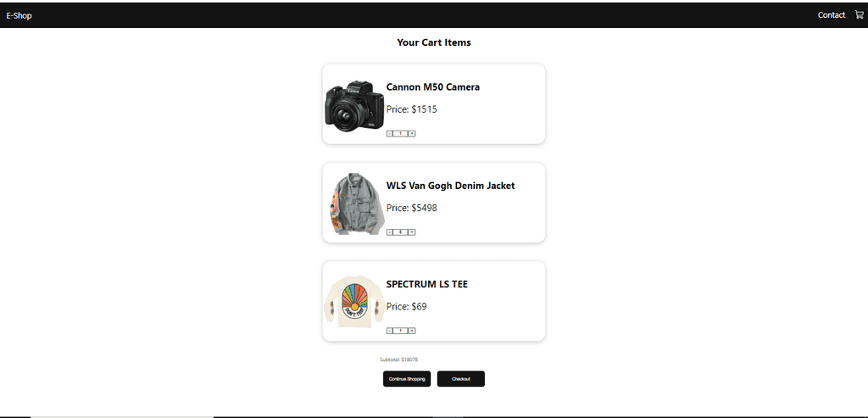Select the SPECTRUM LS TEE quantity field
868x418 pixels.
click(x=401, y=331)
